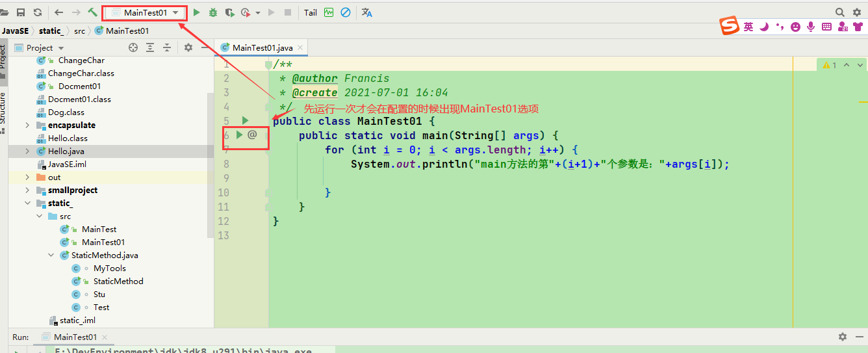This screenshot has height=353, width=868.
Task: Collapse the StaticMethod.java node
Action: tap(51, 255)
